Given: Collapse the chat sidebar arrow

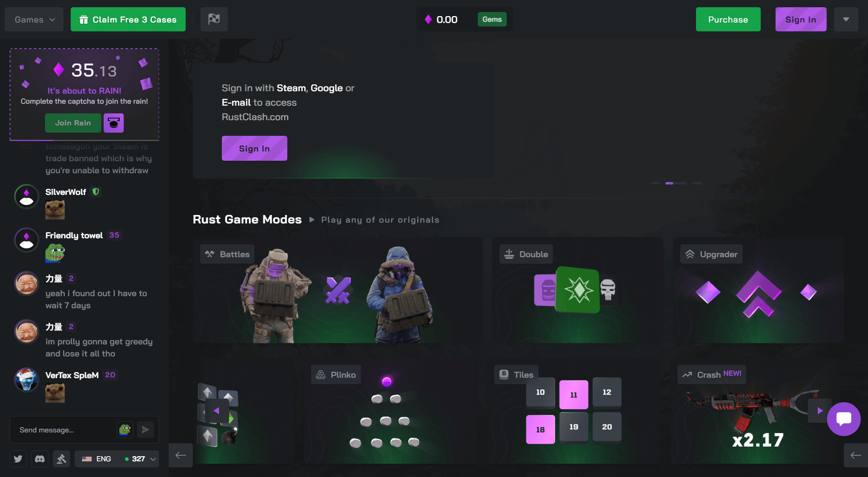Looking at the screenshot, I should point(181,455).
